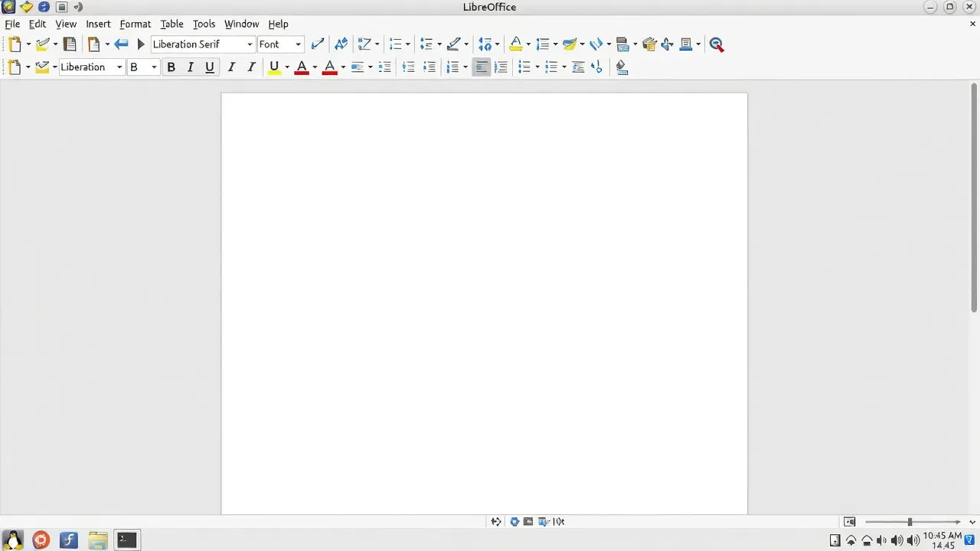Screen dimensions: 980x551
Task: Click the text document page icon
Action: point(70,44)
